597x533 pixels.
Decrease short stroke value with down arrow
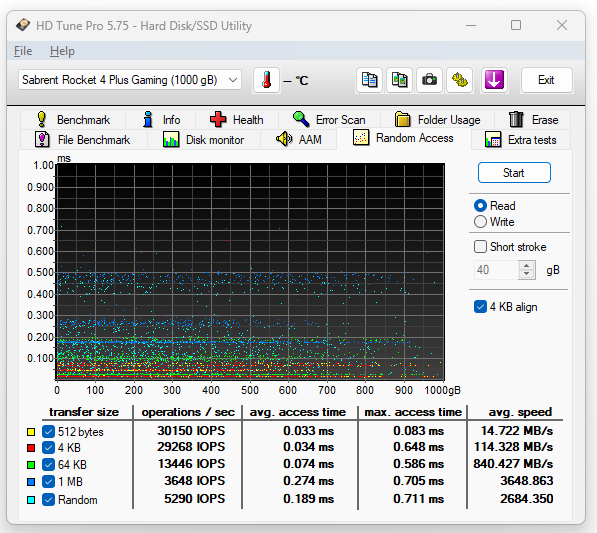[x=527, y=274]
